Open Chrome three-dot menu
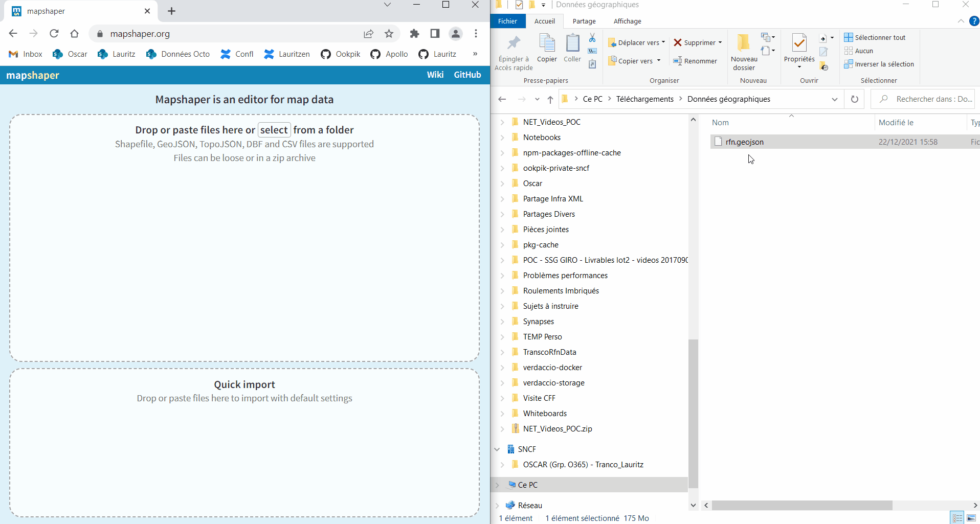980x524 pixels. click(476, 34)
